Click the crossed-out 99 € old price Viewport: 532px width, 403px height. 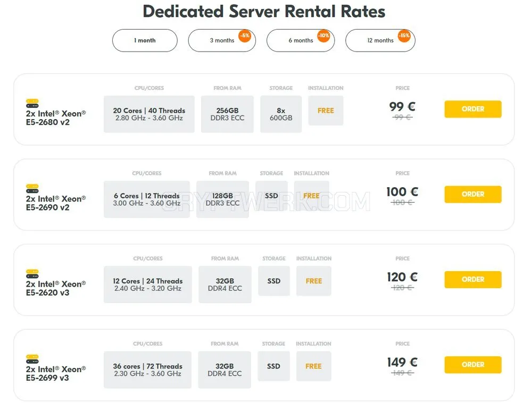tap(402, 117)
